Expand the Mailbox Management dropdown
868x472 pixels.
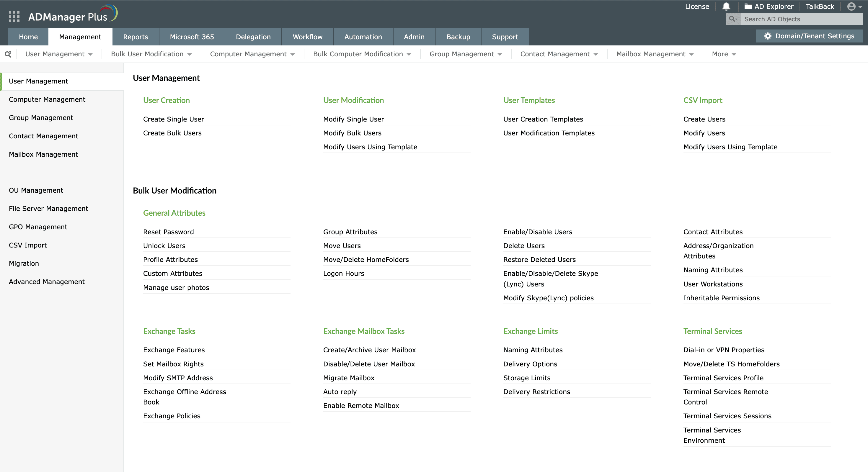tap(654, 54)
